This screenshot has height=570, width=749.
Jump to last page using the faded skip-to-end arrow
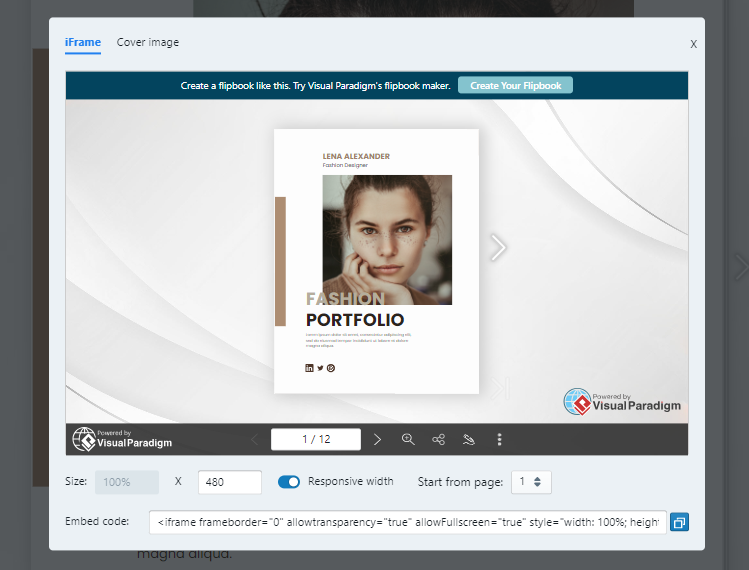(501, 387)
